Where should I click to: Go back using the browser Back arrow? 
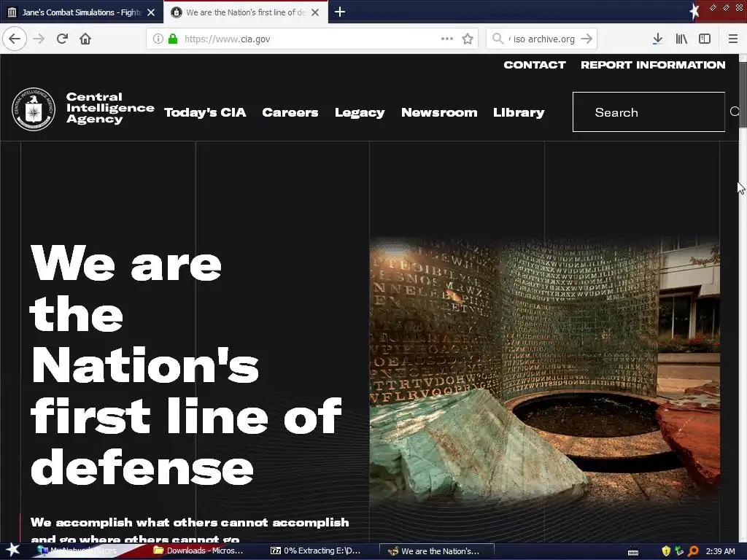15,39
